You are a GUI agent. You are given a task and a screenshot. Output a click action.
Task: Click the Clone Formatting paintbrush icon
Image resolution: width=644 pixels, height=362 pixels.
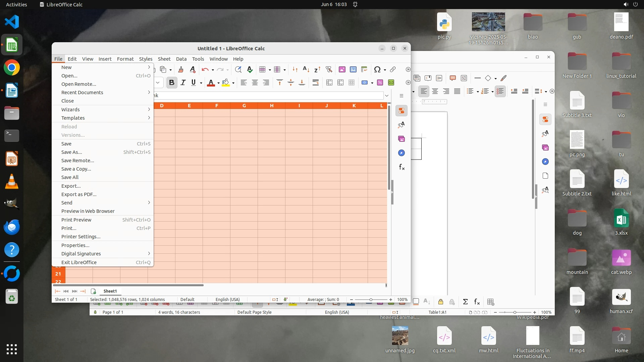(181, 70)
